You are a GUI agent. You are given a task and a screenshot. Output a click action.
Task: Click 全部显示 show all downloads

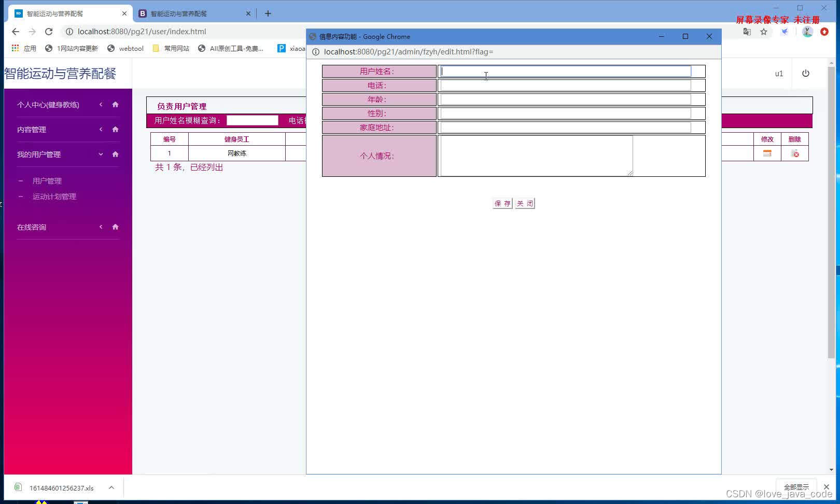point(796,487)
